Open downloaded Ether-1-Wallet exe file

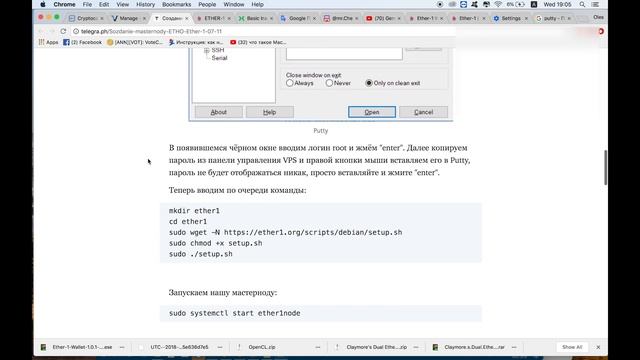pyautogui.click(x=76, y=347)
